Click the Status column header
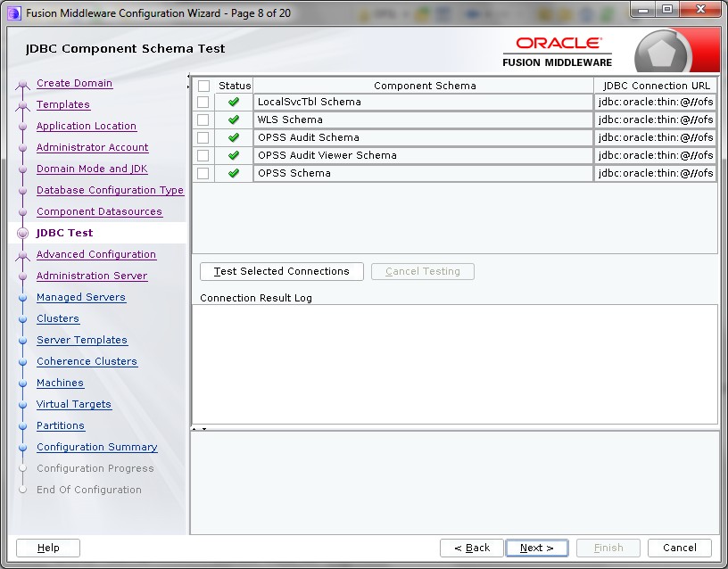The image size is (728, 569). (x=235, y=86)
